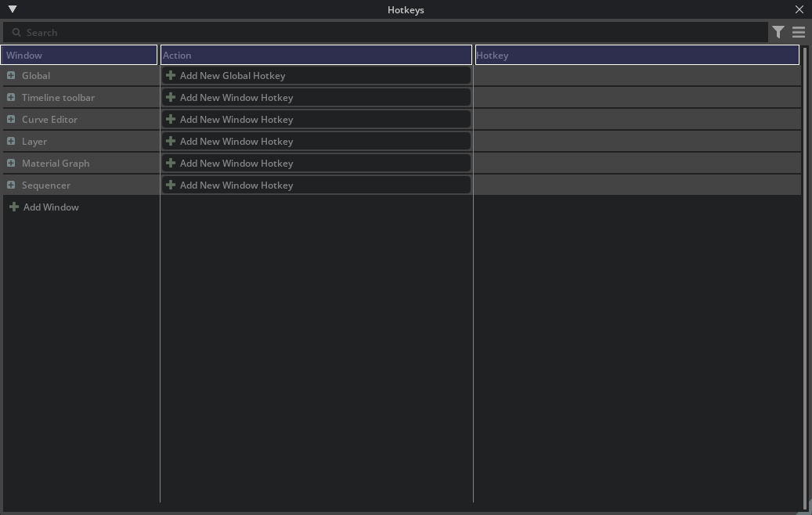Viewport: 812px width, 515px height.
Task: Expand the Material Graph group
Action: click(x=11, y=163)
